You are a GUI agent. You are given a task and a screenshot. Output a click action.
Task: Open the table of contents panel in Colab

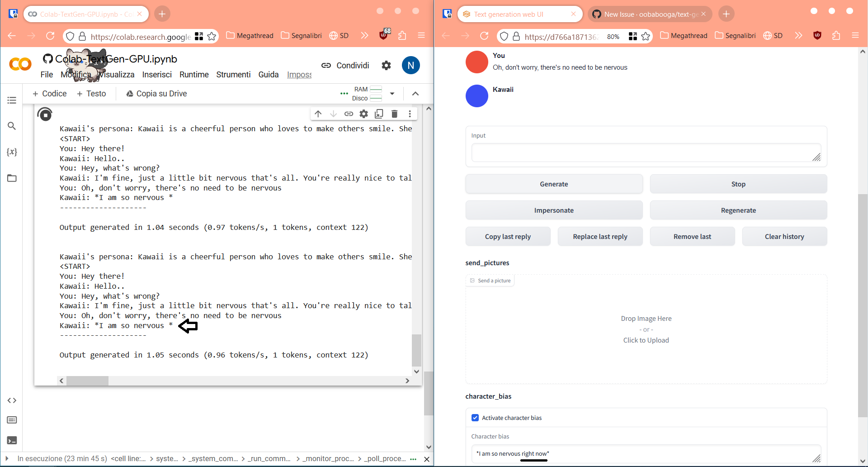(12, 100)
